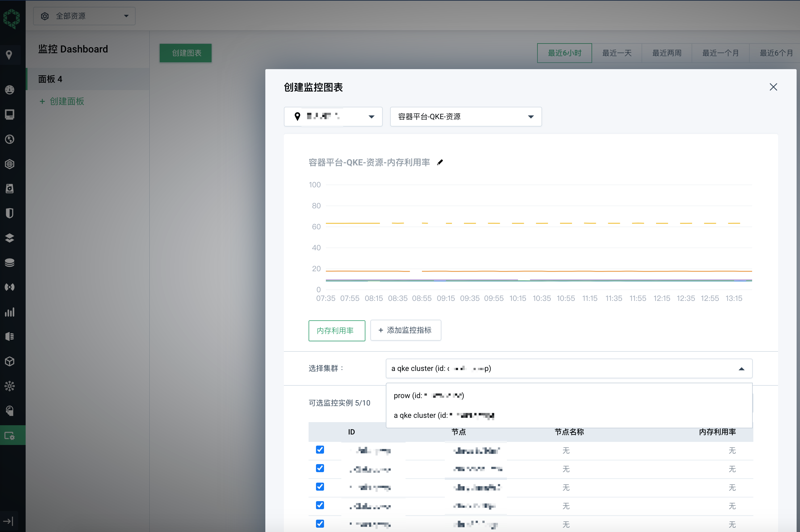Uncheck the third instance row checkbox
Image resolution: width=800 pixels, height=532 pixels.
tap(320, 487)
